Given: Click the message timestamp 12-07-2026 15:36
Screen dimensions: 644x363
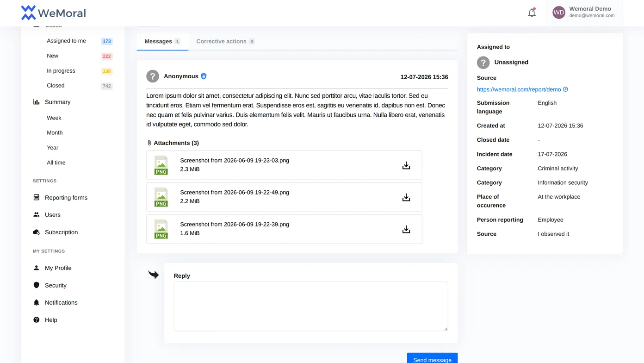Looking at the screenshot, I should click(x=424, y=77).
